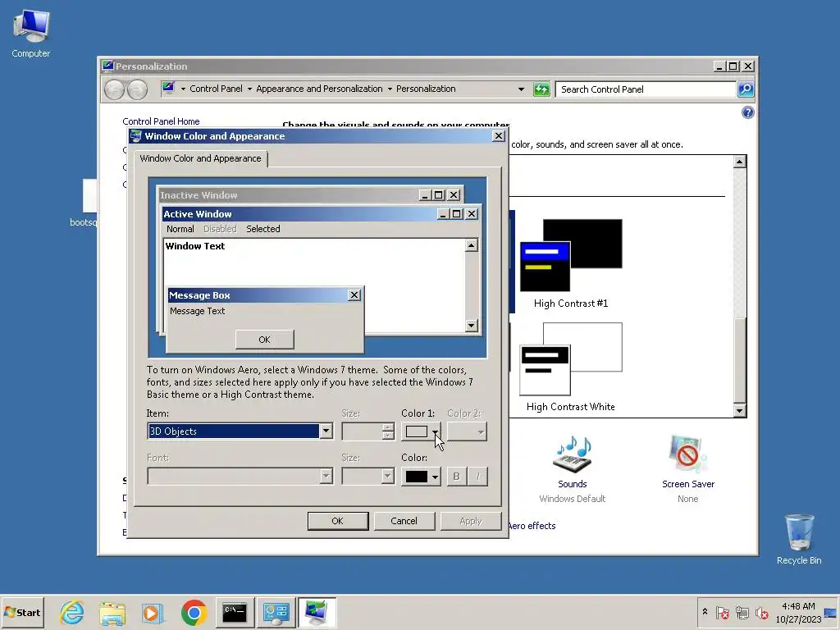Open the address bar history dropdown arrow
This screenshot has height=630, width=840.
(521, 89)
